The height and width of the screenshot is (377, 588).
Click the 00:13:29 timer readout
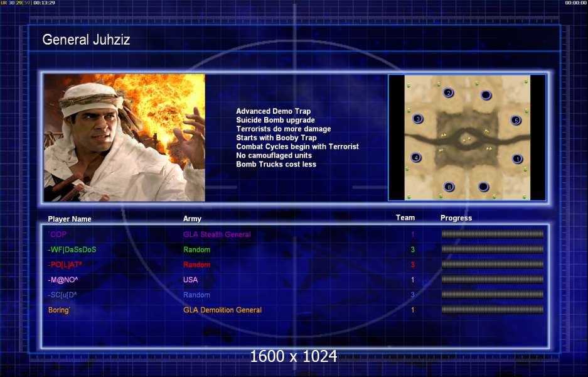(45, 3)
